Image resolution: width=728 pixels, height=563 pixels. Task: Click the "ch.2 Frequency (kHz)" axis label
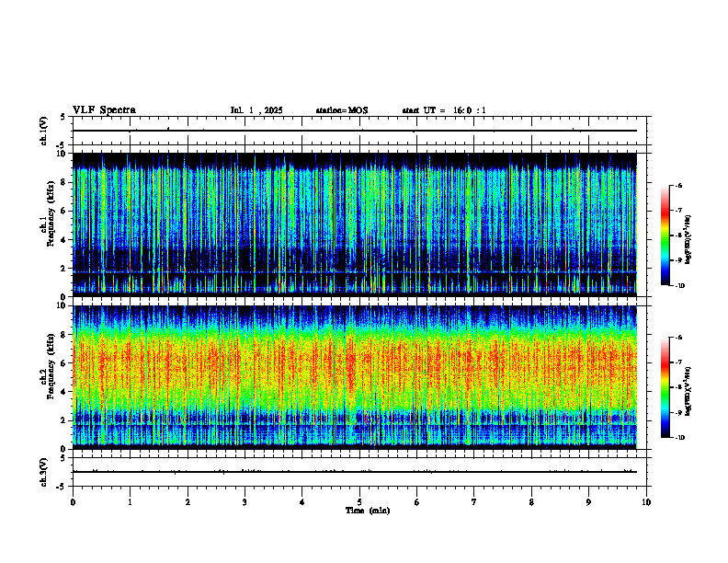tap(49, 366)
